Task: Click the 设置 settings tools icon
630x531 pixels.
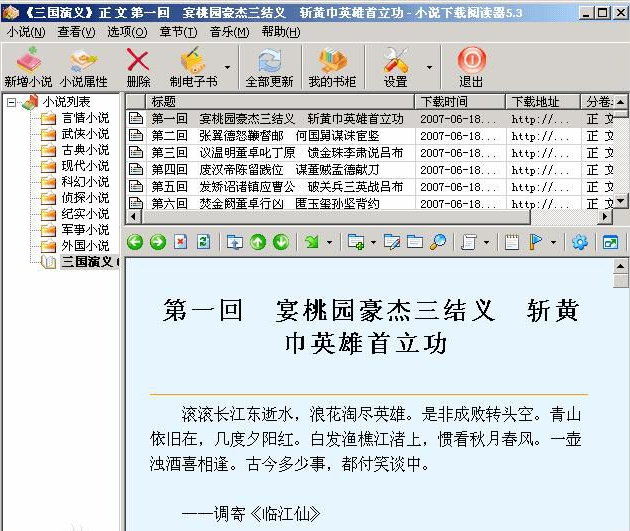Action: [395, 60]
